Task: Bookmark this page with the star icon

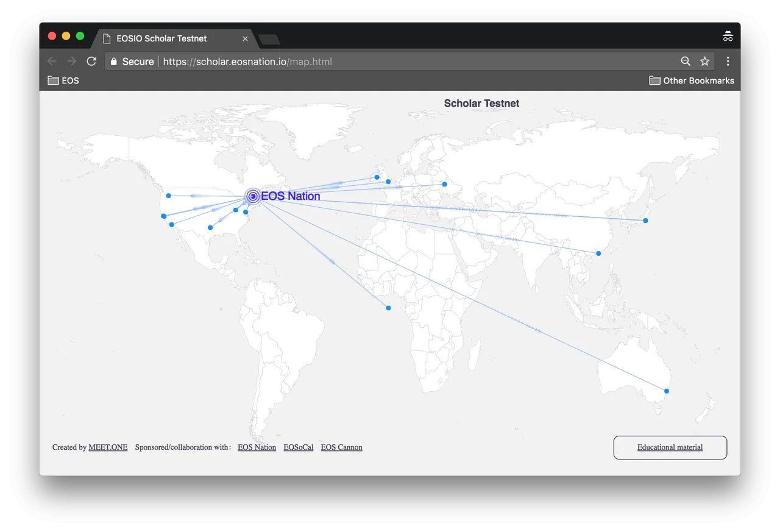Action: pos(705,62)
